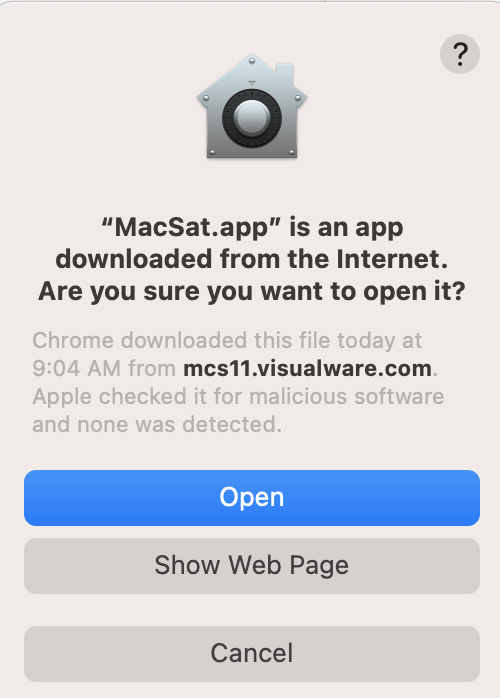Dismiss the dialog with Cancel

click(252, 654)
